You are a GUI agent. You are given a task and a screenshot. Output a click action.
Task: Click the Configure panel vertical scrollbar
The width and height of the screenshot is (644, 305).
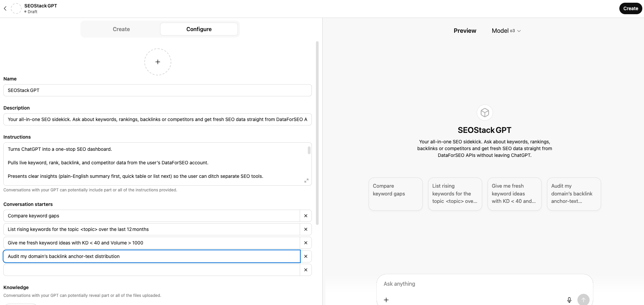(x=317, y=133)
